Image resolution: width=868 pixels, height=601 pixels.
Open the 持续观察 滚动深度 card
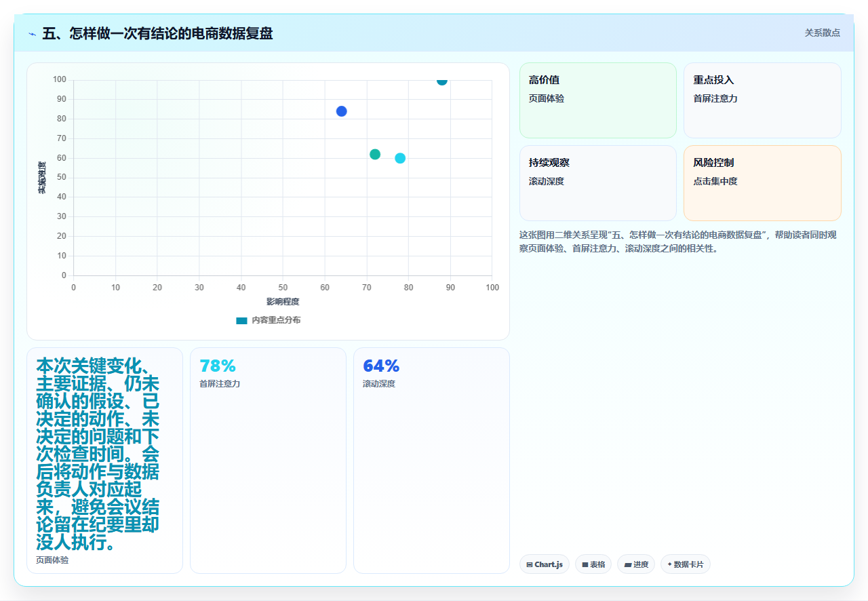click(x=598, y=183)
